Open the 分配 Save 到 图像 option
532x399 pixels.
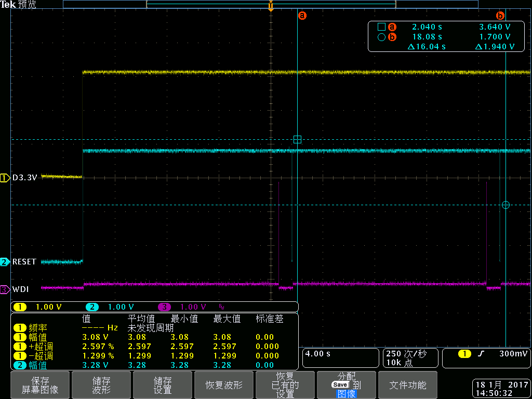[347, 385]
